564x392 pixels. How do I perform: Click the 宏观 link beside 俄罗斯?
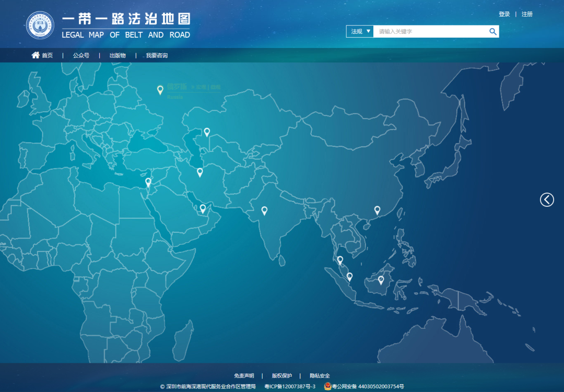tap(201, 87)
